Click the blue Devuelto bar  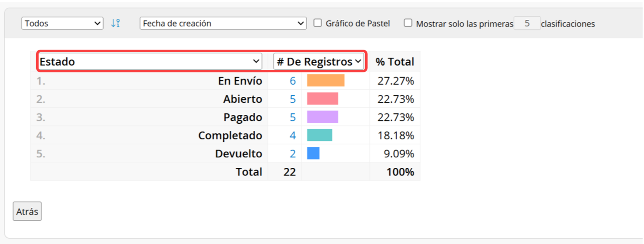[x=313, y=153]
